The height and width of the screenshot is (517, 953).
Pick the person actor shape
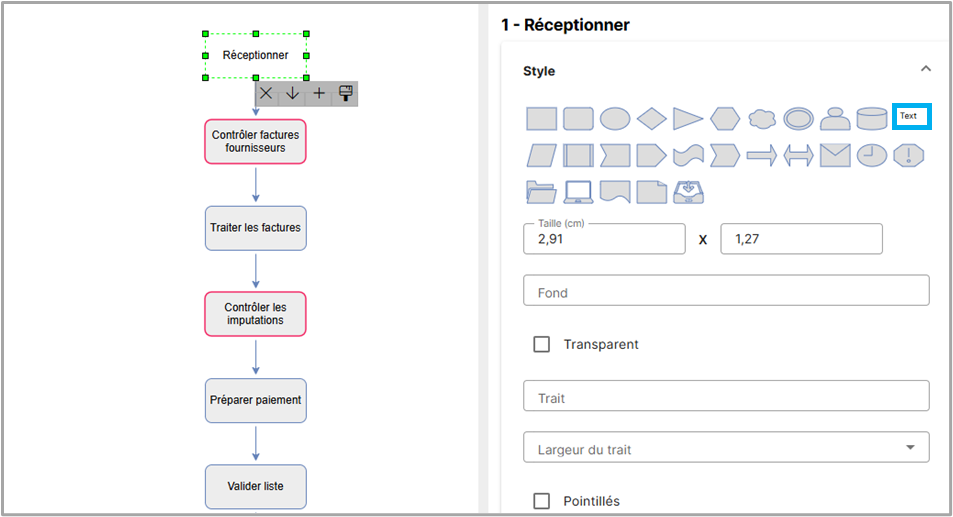point(835,119)
